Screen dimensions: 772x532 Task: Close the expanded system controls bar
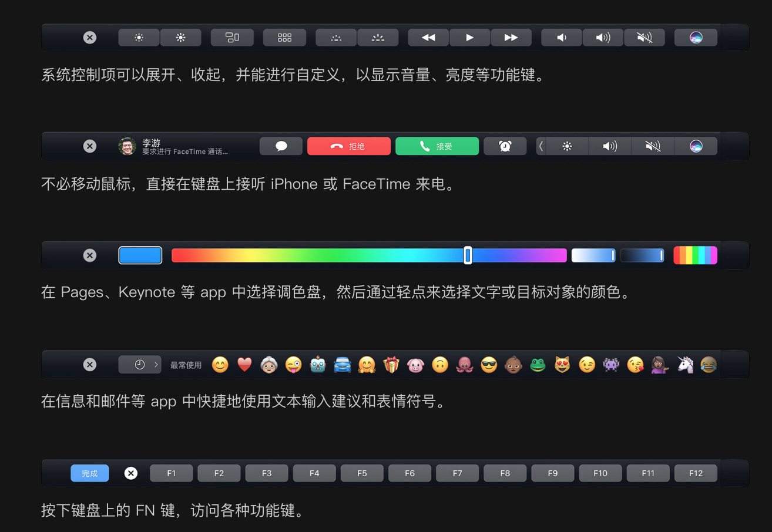tap(90, 38)
